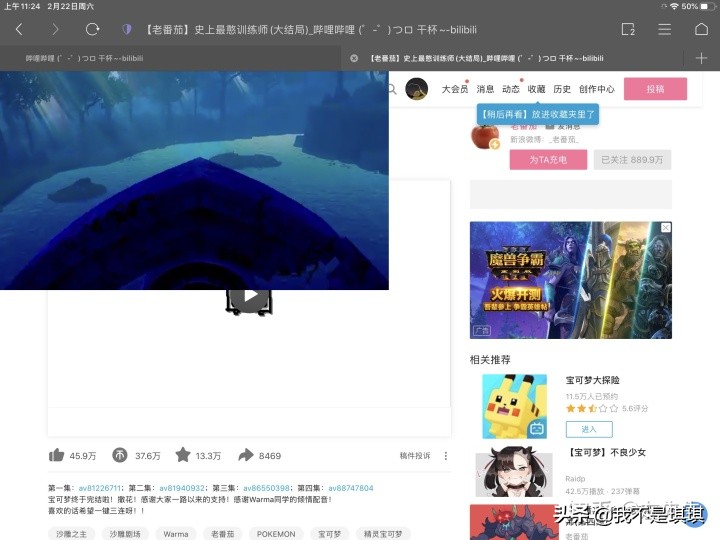Image resolution: width=720 pixels, height=540 pixels.
Task: Go forward with the browser forward arrow
Action: click(56, 30)
